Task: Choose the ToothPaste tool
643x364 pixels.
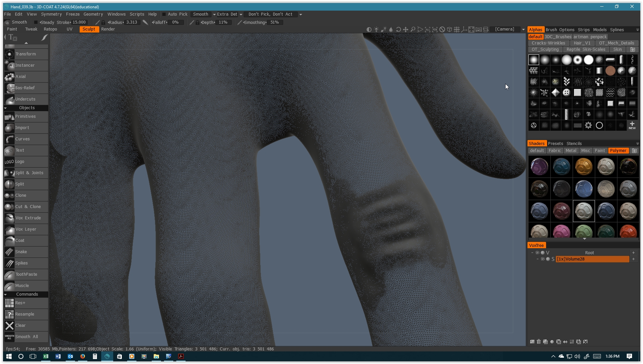Action: (x=26, y=274)
